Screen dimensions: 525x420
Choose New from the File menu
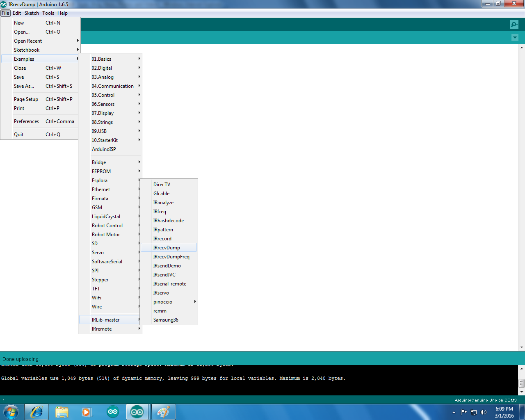point(40,23)
